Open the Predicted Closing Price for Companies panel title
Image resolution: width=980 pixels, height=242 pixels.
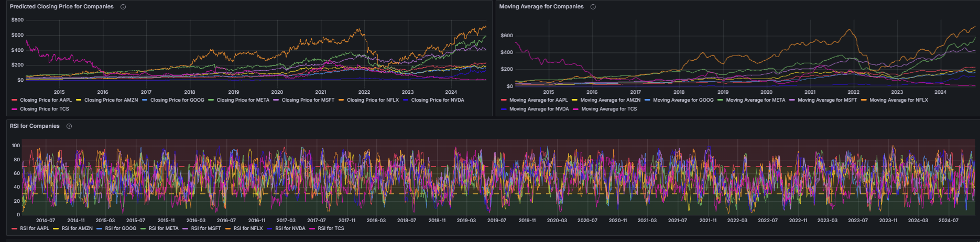pyautogui.click(x=61, y=7)
